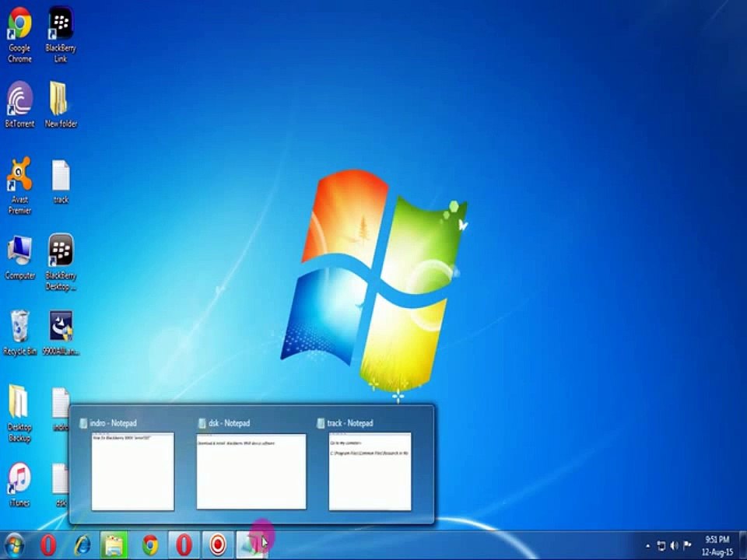Show hidden system tray icons
Viewport: 747px width, 560px height.
pos(648,546)
